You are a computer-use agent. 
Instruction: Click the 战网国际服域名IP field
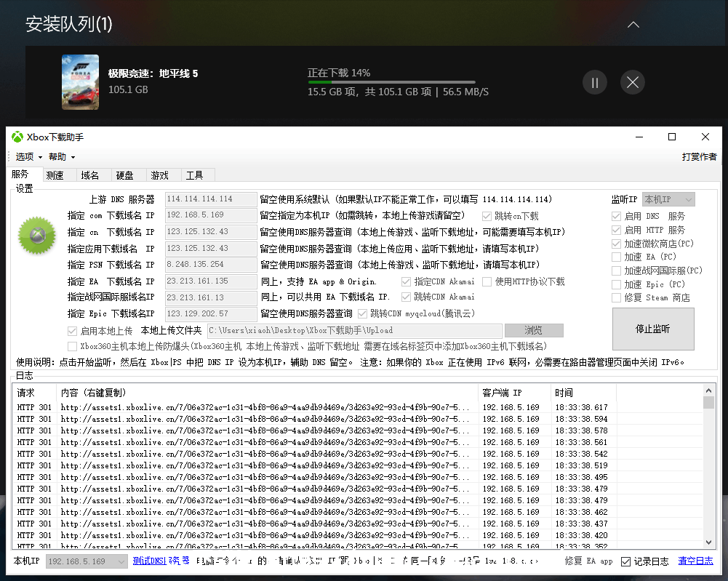click(x=211, y=297)
